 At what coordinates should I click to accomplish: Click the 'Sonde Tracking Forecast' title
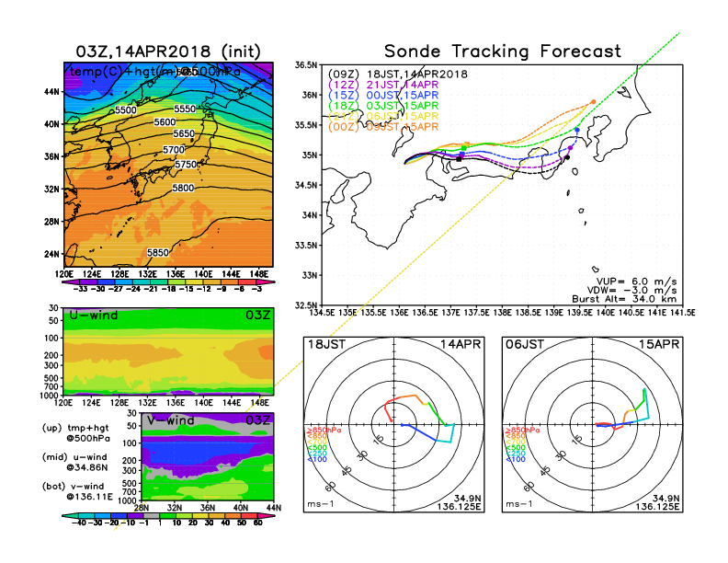502,52
